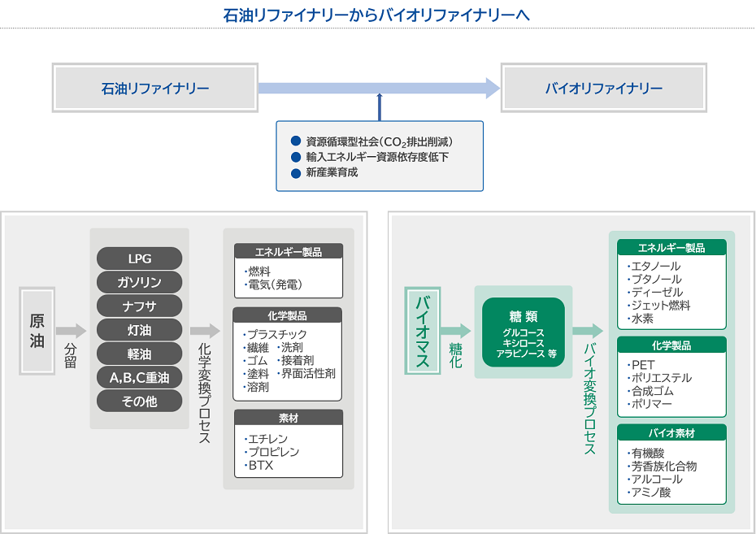Click the エチレン item
Image resolution: width=756 pixels, height=534 pixels.
266,439
